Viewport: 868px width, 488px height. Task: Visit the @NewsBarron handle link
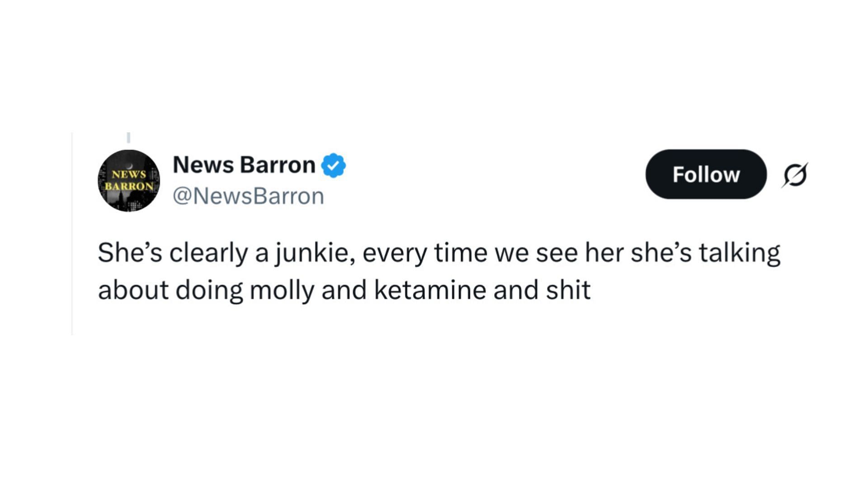248,196
